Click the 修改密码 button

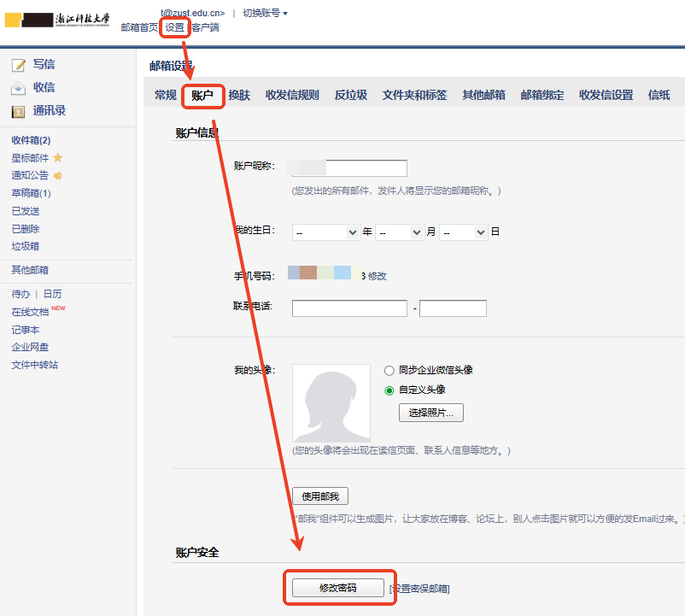(x=337, y=588)
